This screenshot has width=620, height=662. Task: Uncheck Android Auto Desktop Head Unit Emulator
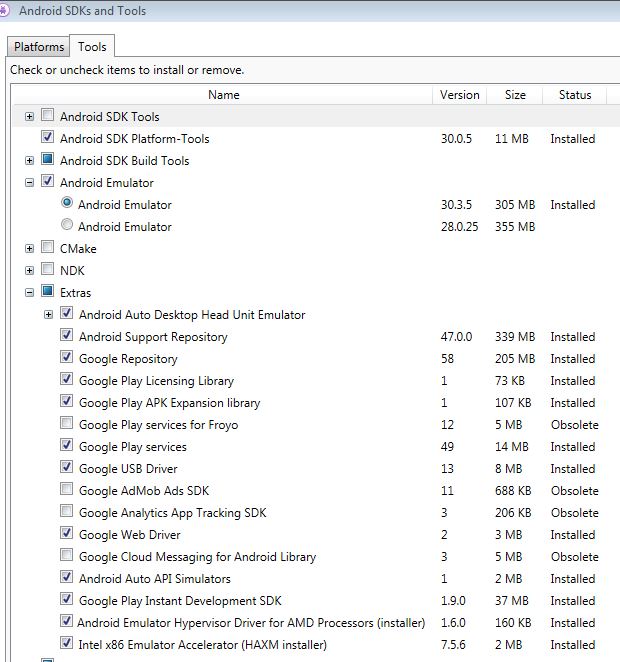(66, 313)
